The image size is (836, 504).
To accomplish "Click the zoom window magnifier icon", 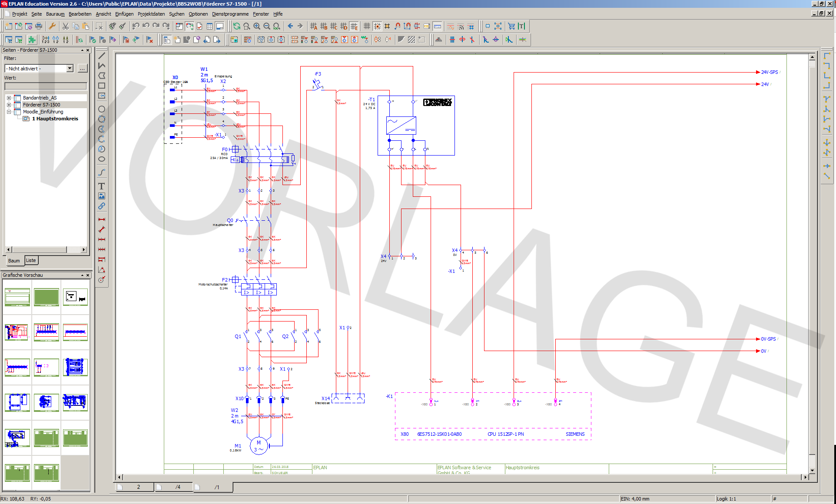I will click(247, 26).
